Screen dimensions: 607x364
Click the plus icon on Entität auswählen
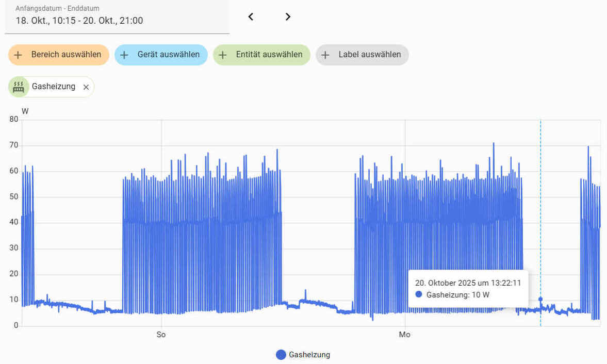(223, 55)
